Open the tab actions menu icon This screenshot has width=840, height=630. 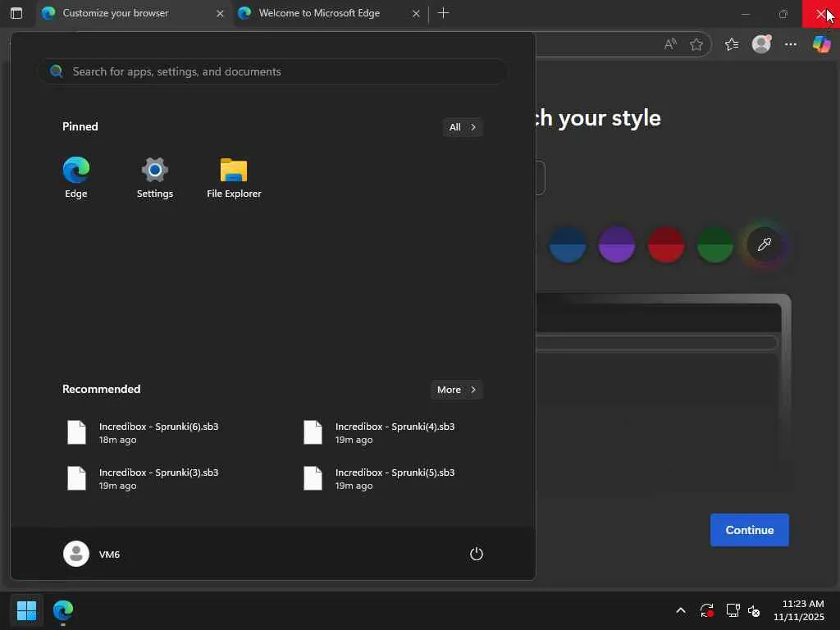click(x=16, y=13)
